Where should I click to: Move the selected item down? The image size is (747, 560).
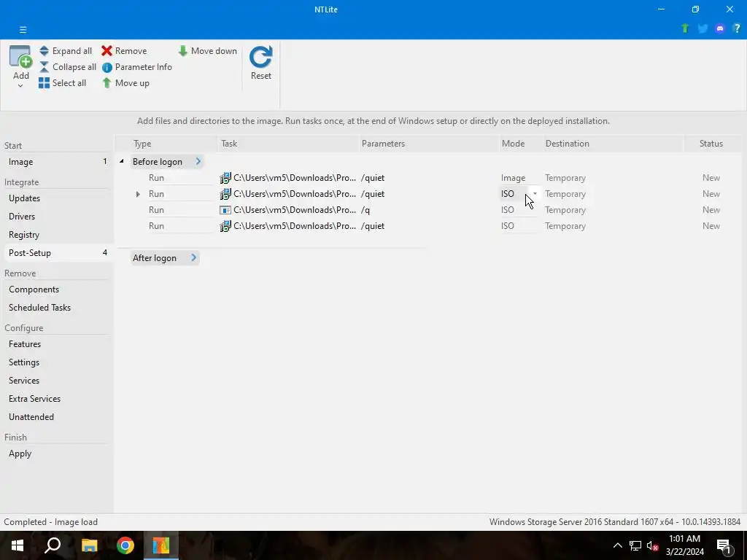coord(207,51)
